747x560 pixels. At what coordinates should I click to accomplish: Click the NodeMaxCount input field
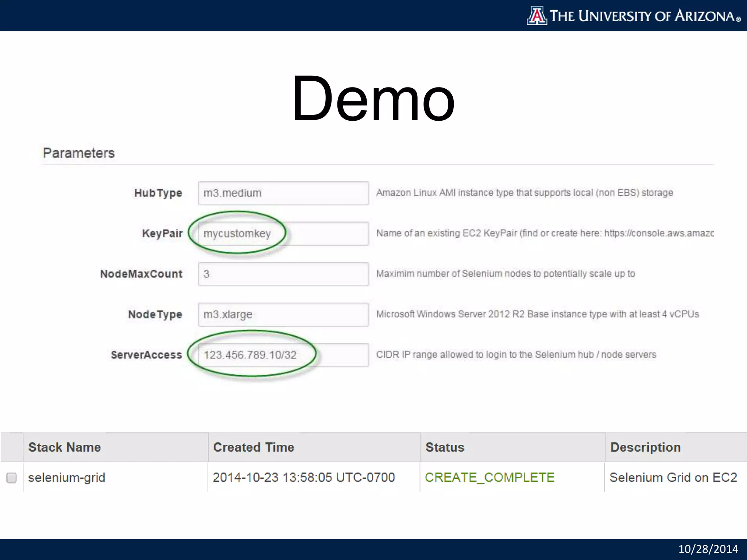[283, 274]
